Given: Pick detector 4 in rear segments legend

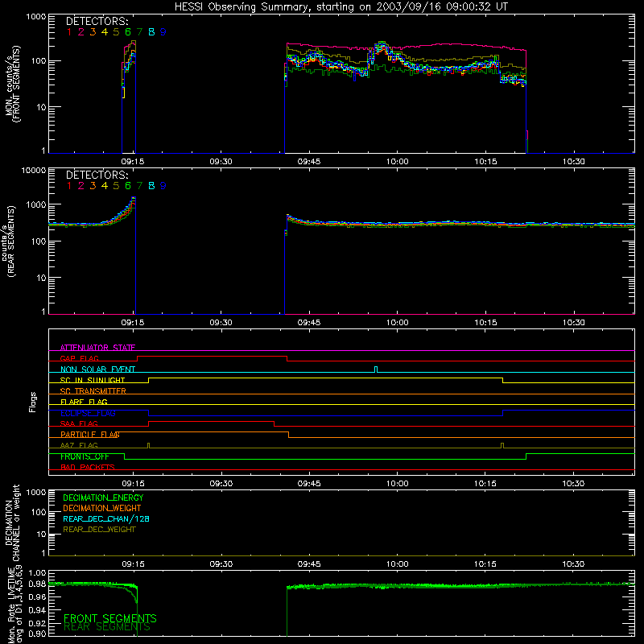Looking at the screenshot, I should [105, 186].
